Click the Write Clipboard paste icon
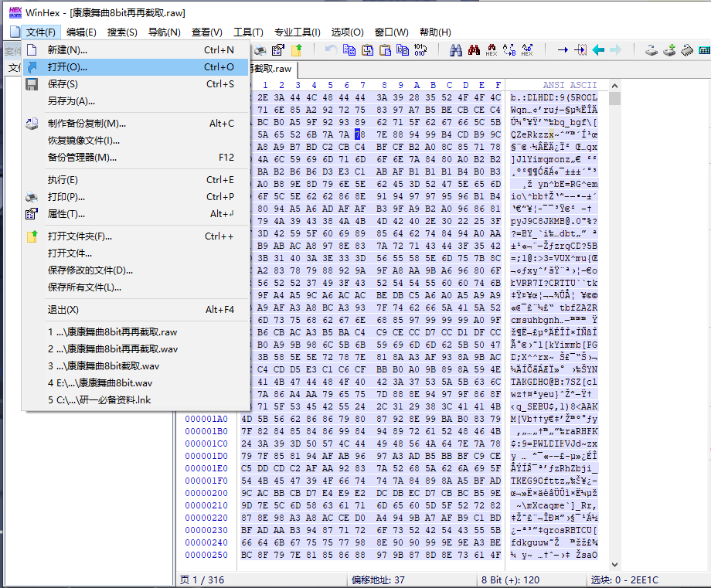The height and width of the screenshot is (588, 711). (x=385, y=50)
